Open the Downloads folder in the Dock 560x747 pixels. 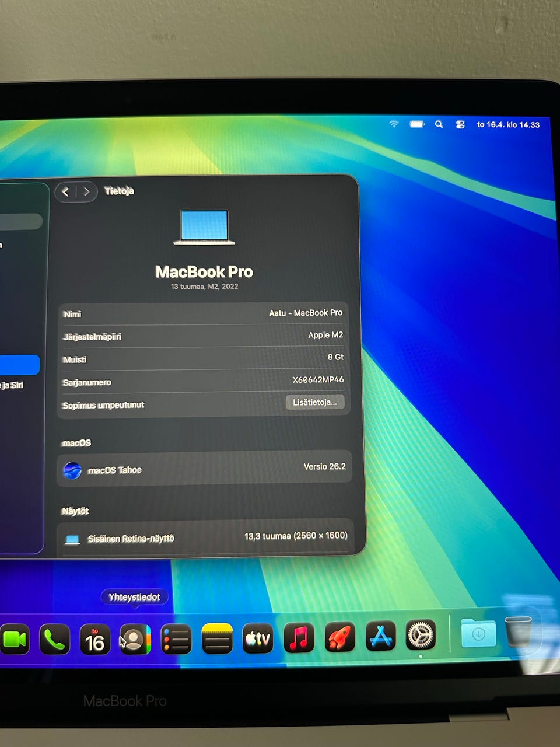point(478,633)
